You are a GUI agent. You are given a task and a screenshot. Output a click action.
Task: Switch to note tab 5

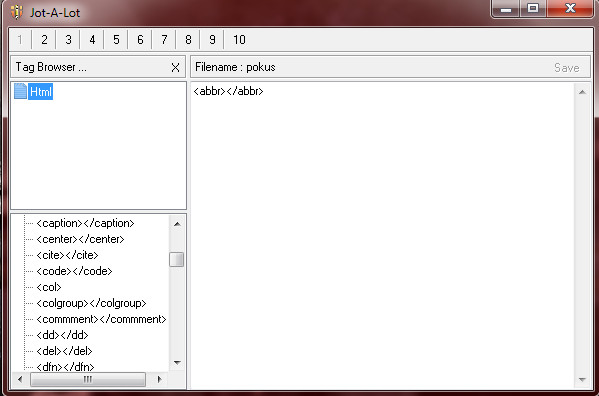coord(116,40)
